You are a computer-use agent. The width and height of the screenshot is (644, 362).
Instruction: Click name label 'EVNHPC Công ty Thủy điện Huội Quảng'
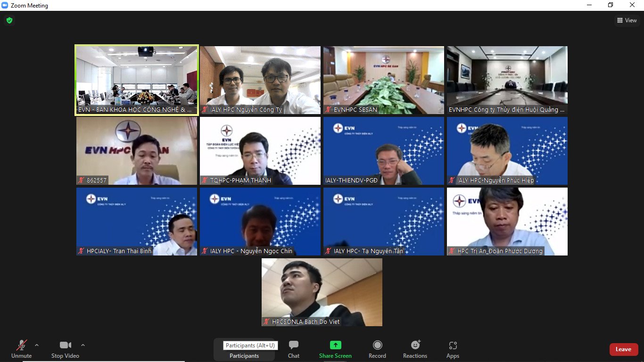[x=507, y=110]
